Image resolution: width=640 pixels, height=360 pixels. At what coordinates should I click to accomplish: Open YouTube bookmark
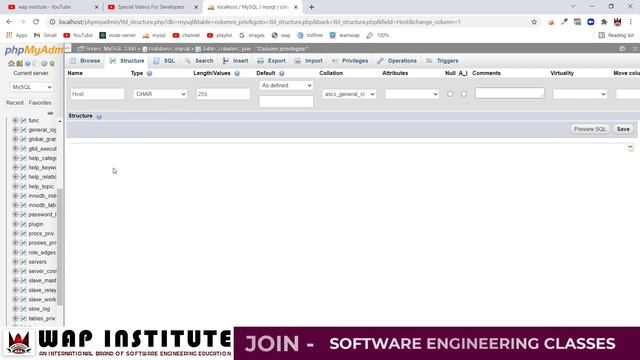(x=78, y=36)
